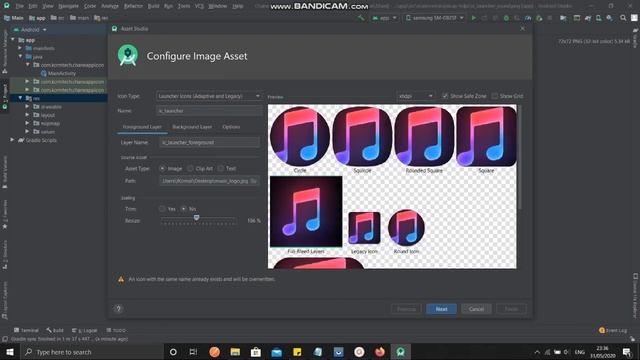640x360 pixels.
Task: Set Trim to No
Action: 184,209
